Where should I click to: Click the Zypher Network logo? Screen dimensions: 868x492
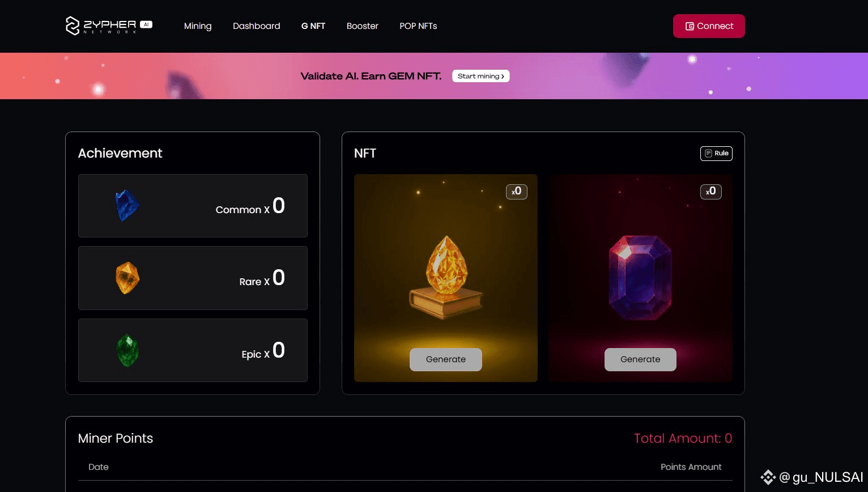coord(109,26)
